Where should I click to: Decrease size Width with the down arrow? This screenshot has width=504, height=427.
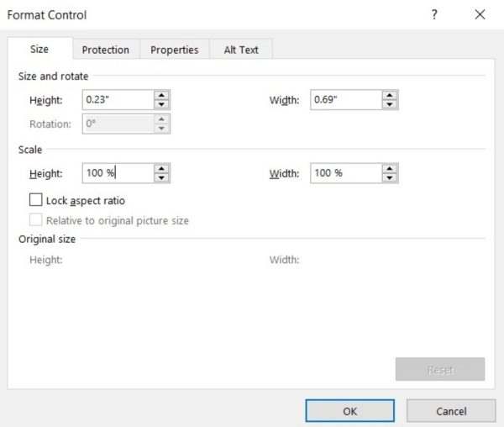tap(390, 104)
